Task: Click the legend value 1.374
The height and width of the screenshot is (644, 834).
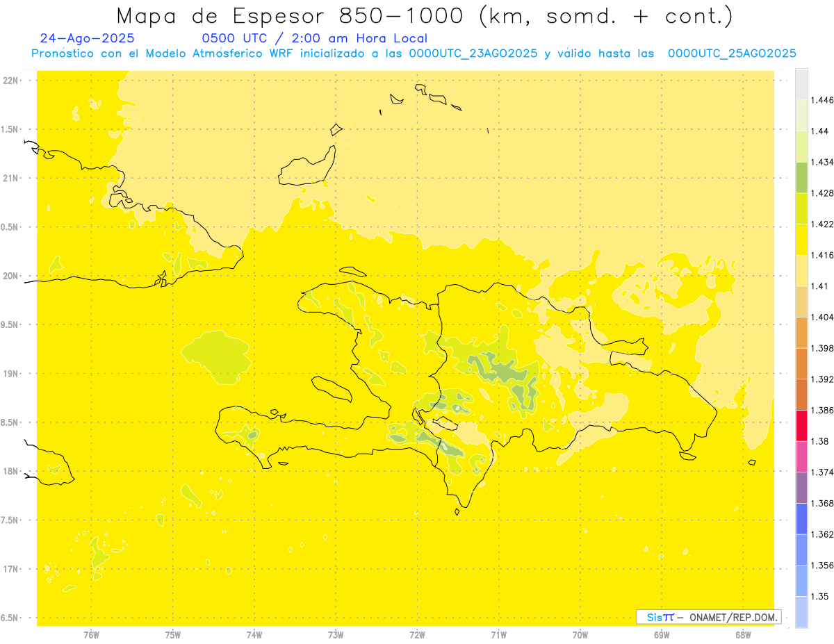Action: (821, 472)
